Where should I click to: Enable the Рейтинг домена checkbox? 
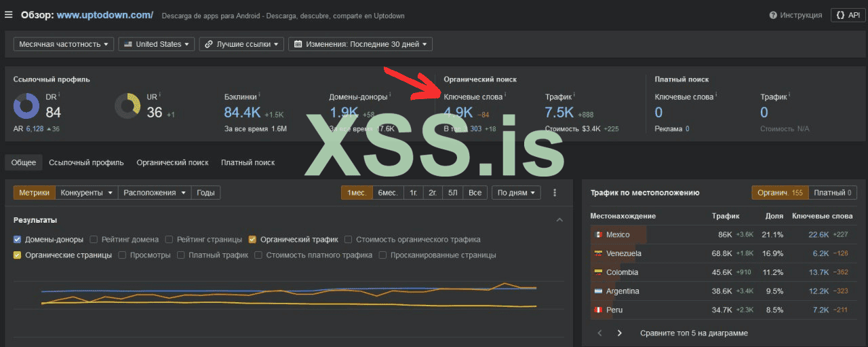(x=94, y=240)
